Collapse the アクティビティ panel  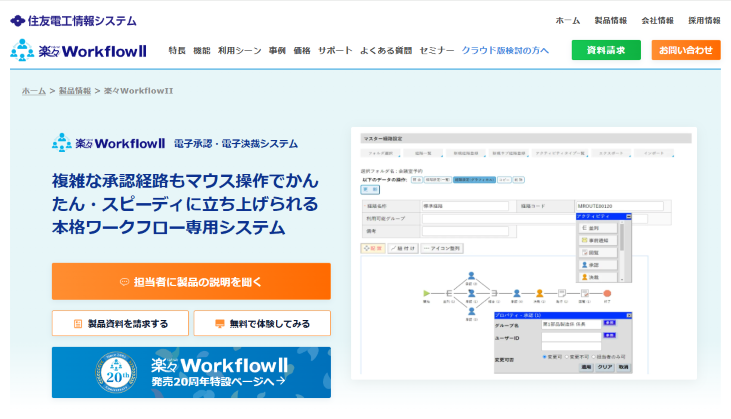pos(626,216)
